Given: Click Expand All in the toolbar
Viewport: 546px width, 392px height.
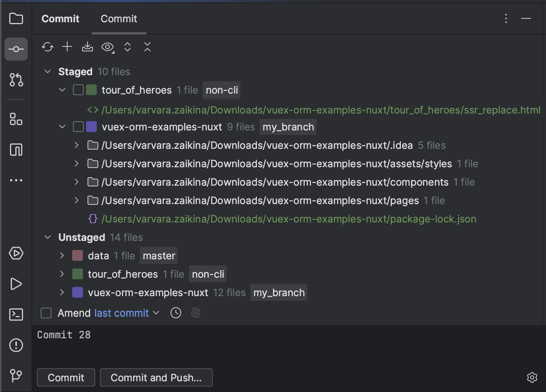Looking at the screenshot, I should (127, 47).
